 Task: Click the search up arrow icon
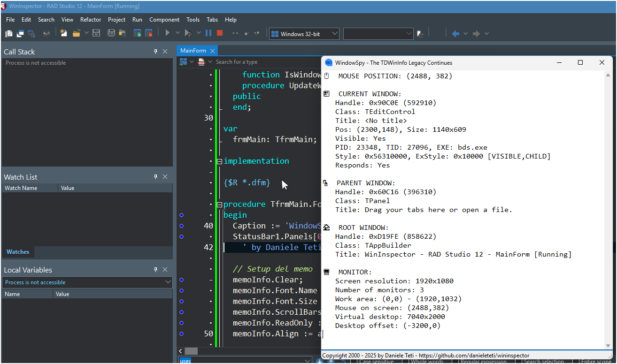(331, 361)
